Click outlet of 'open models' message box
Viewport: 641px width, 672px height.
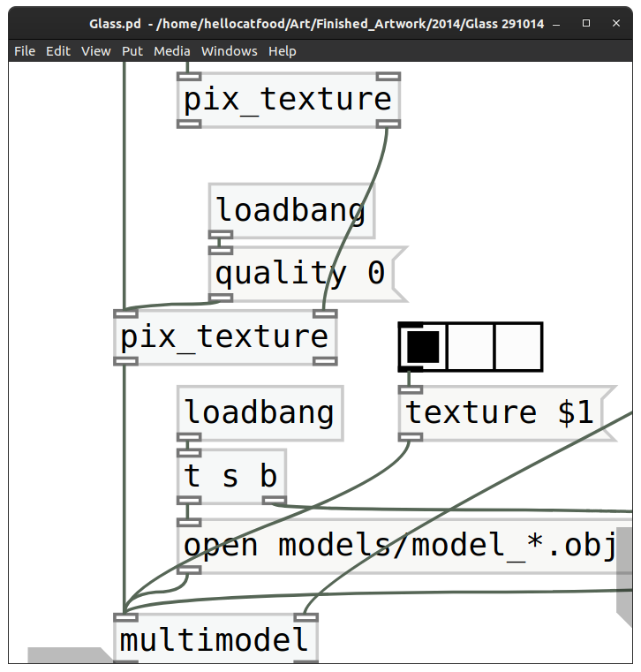pos(189,570)
